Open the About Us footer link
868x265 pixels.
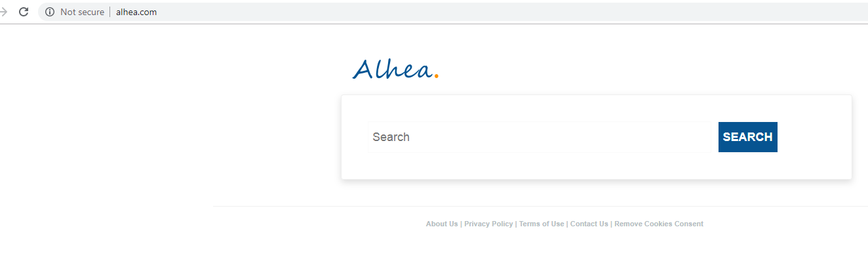click(x=442, y=224)
